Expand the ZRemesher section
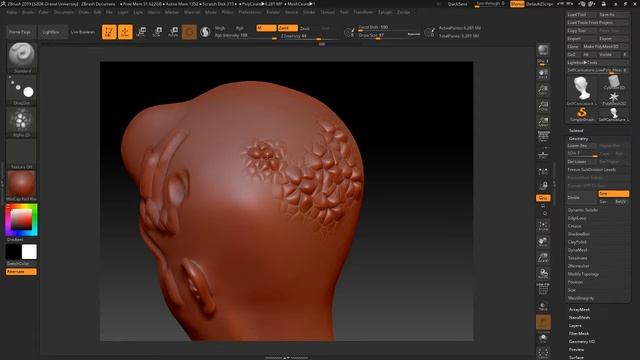 (578, 266)
